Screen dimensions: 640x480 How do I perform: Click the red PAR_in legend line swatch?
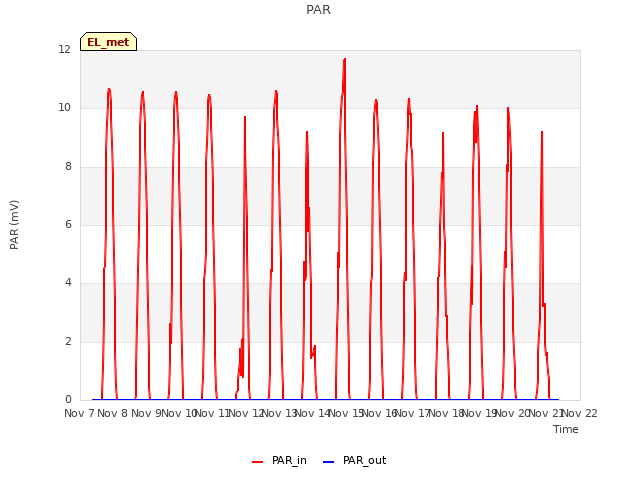click(x=258, y=462)
